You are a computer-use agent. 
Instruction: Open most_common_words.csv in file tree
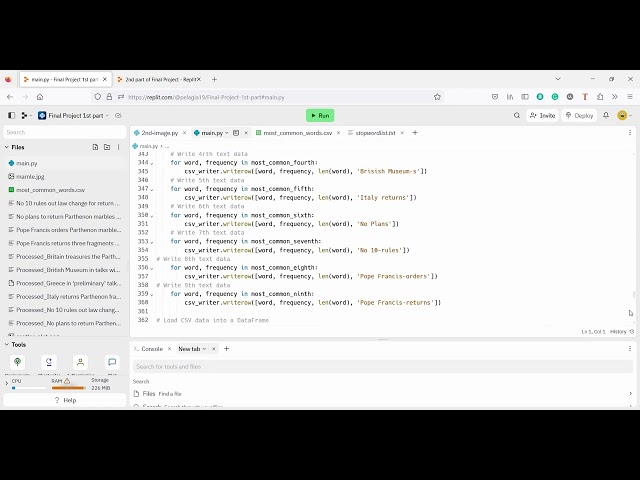(64, 190)
